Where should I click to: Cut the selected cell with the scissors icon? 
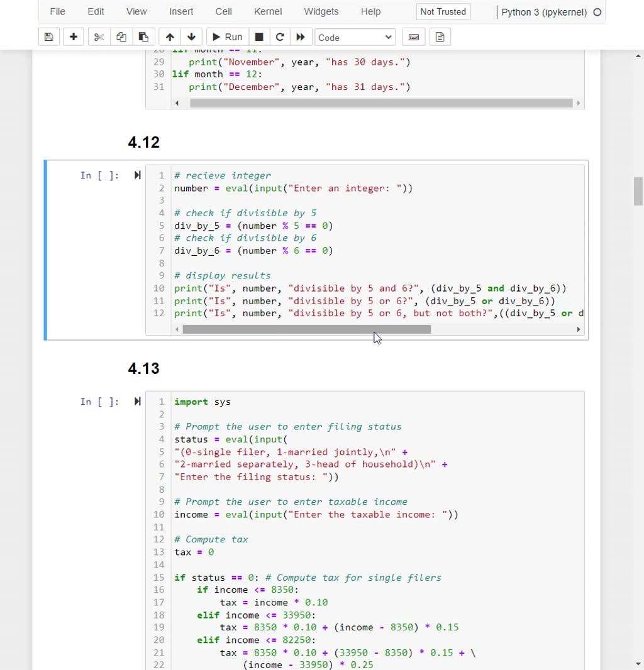97,36
